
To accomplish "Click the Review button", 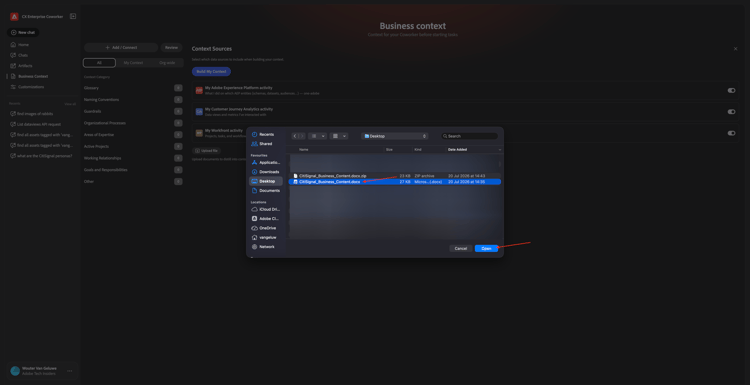I will click(x=171, y=47).
